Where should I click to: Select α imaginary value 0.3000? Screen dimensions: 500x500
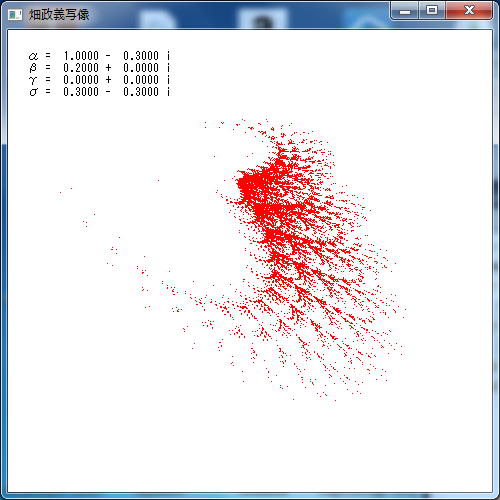(141, 56)
